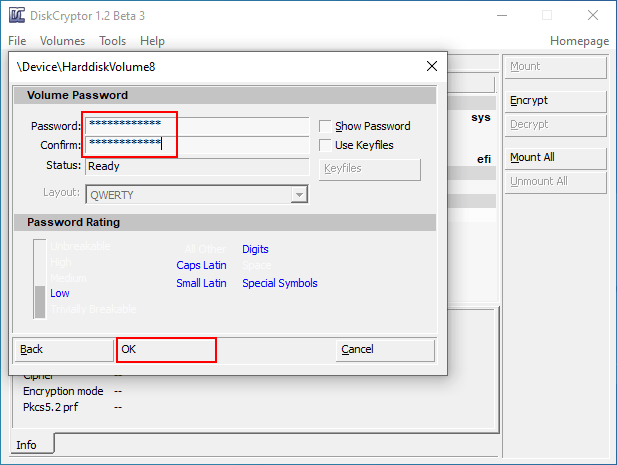Screen dimensions: 617x465
Task: Enable the Show Password checkbox
Action: [x=325, y=126]
